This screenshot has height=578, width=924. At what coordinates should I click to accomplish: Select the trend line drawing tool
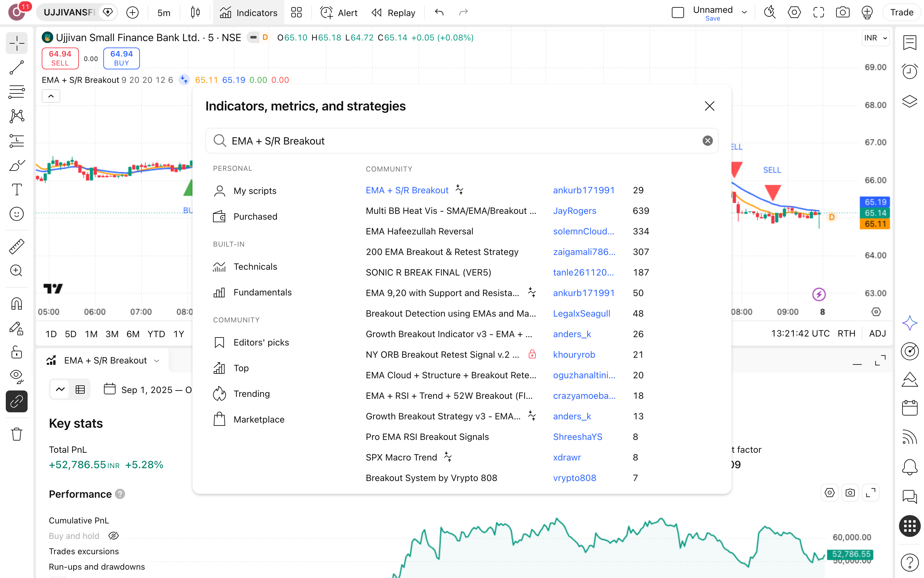pyautogui.click(x=16, y=67)
